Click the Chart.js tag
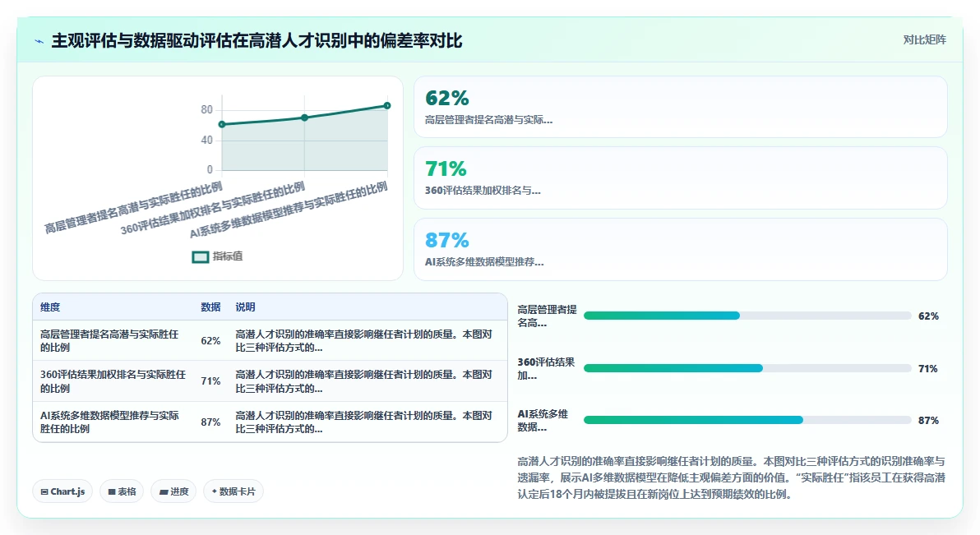 tap(62, 491)
